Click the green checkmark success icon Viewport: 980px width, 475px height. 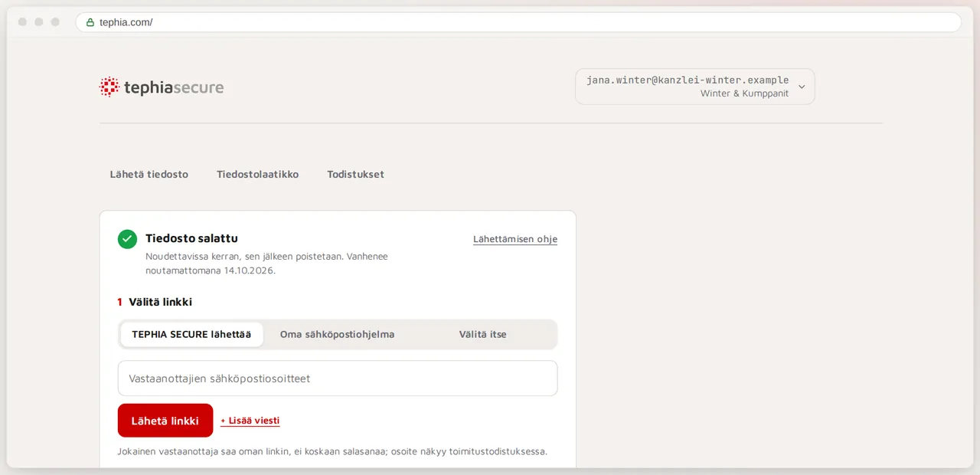pos(127,239)
